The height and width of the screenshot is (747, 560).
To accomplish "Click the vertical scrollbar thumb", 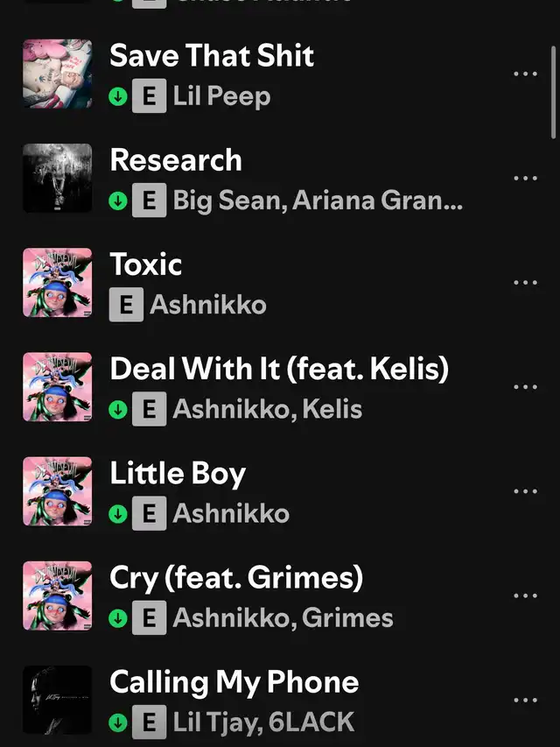I will tap(554, 93).
